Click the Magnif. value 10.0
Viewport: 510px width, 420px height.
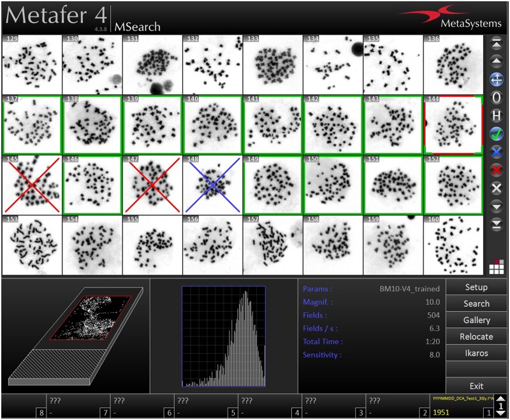(433, 302)
